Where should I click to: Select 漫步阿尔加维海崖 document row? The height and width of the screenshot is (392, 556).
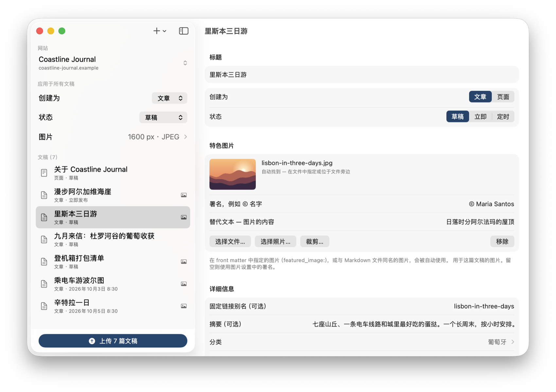(113, 195)
